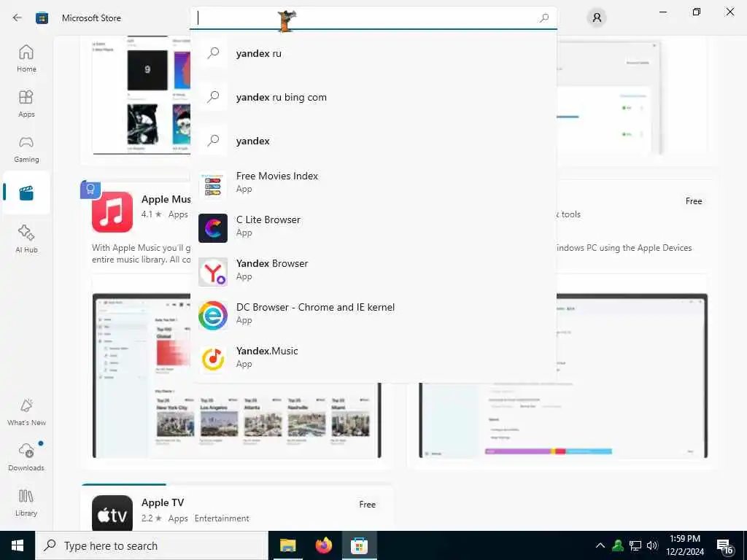This screenshot has height=560, width=747.
Task: Click the Windows Start button
Action: pos(18,545)
